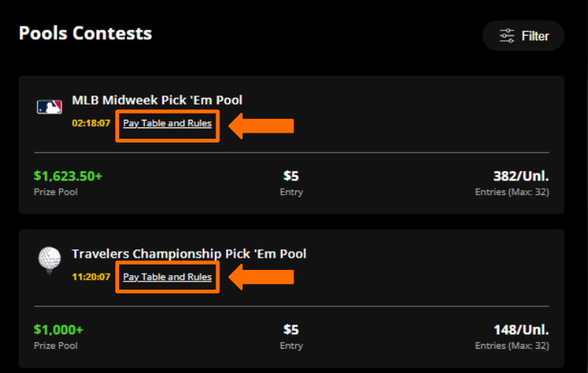Open Travelers Championship Pay Table and Rules
588x373 pixels.
coord(167,277)
